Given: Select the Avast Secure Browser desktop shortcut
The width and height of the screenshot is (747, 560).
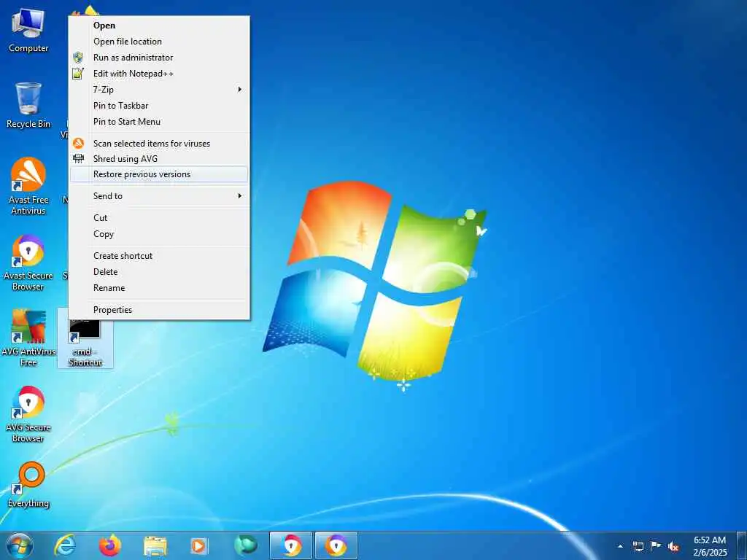Looking at the screenshot, I should coord(28,262).
